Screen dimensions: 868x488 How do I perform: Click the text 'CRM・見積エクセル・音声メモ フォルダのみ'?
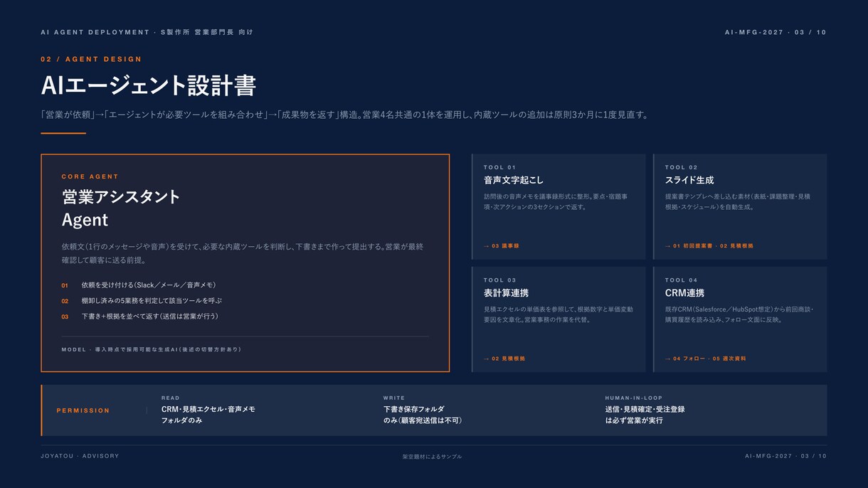point(208,415)
